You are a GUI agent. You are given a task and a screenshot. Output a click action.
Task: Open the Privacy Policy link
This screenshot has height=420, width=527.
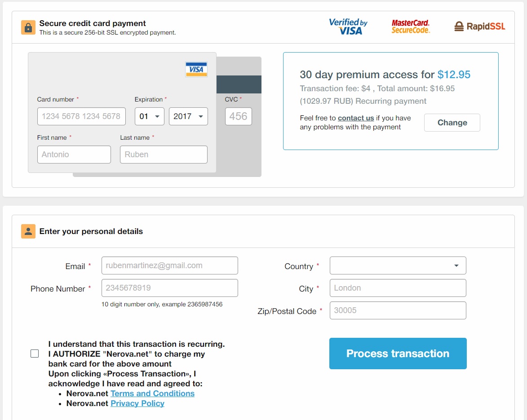tap(137, 403)
